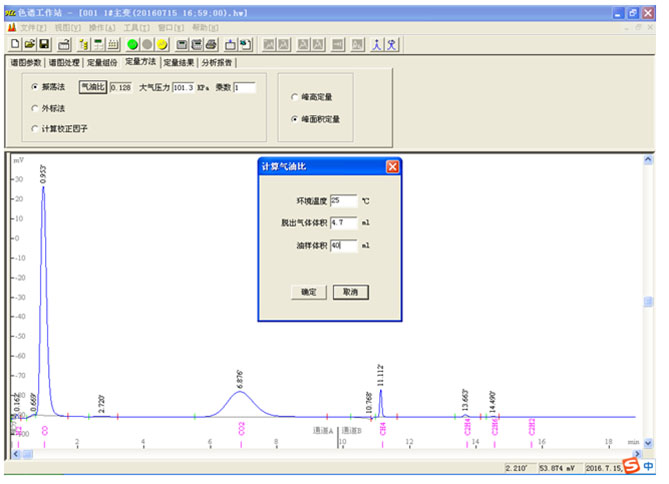Click the rightmost blue figure toolbar icon

point(394,45)
